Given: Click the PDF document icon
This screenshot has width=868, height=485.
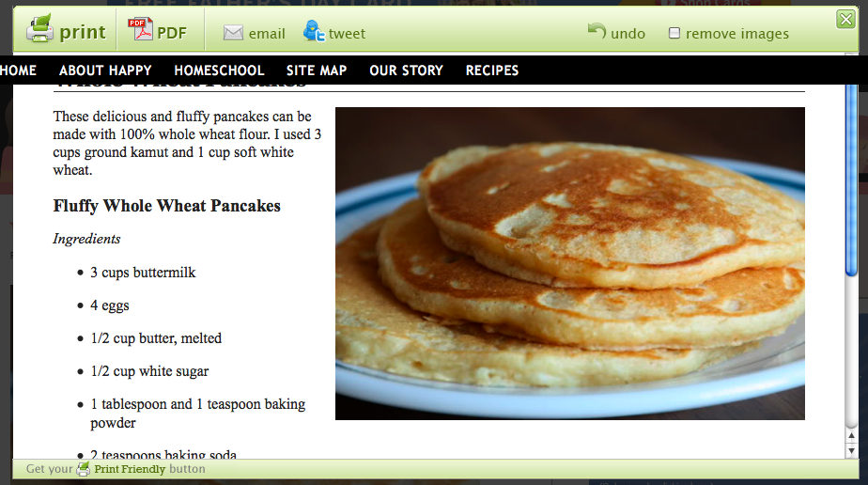Looking at the screenshot, I should tap(140, 29).
